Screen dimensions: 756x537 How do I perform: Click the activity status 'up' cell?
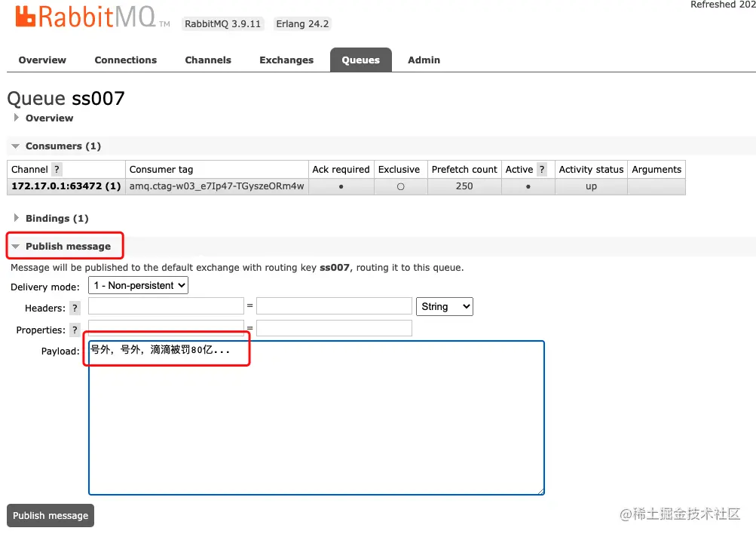(x=591, y=187)
